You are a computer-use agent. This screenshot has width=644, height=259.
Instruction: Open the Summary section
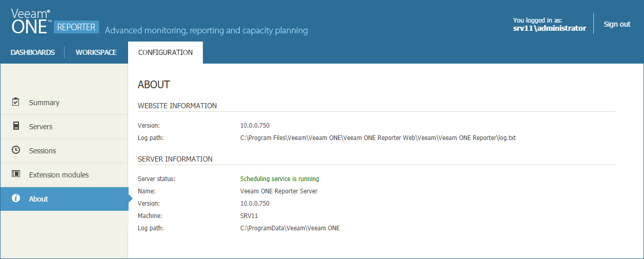point(44,103)
